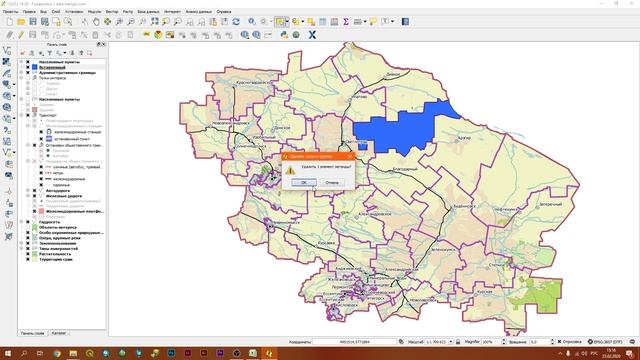Open the Растр menu
640x360 pixels.
[128, 12]
